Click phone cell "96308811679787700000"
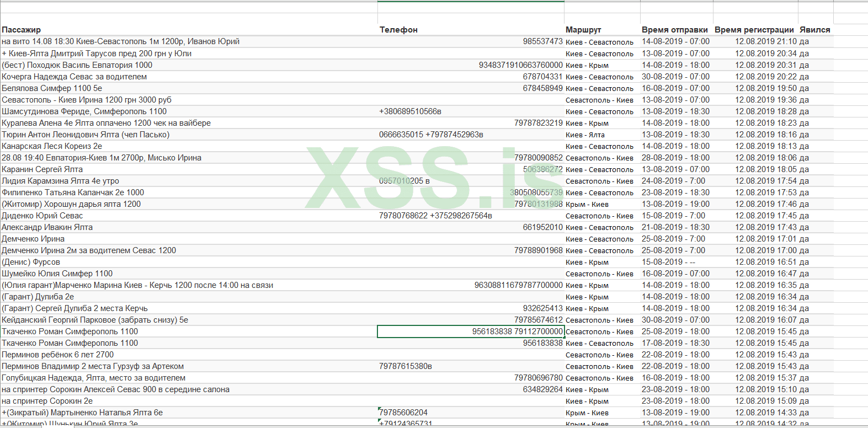 coord(519,285)
